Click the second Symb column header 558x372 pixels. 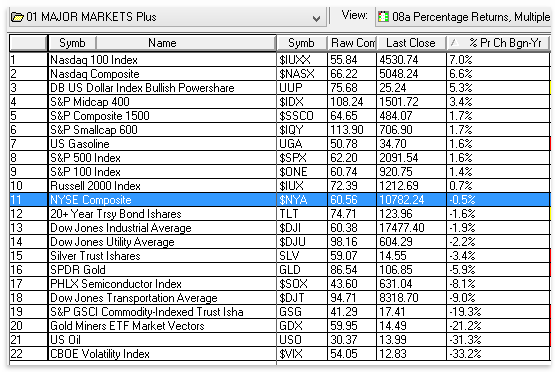301,43
